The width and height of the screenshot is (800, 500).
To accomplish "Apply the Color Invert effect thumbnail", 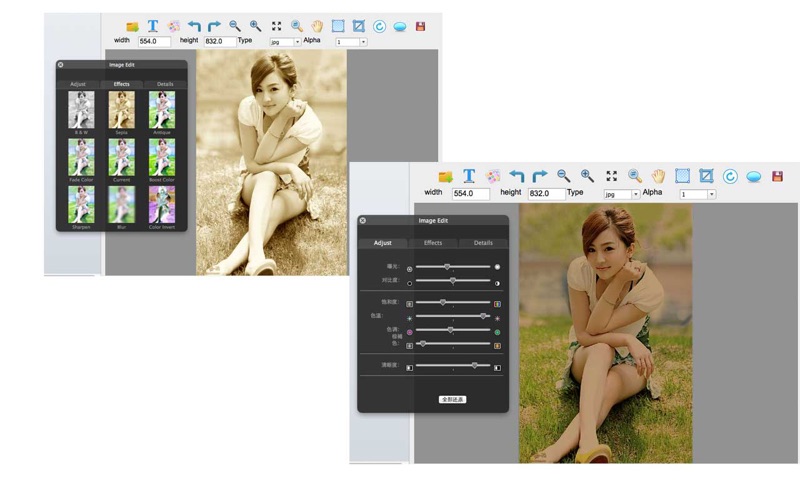I will pyautogui.click(x=162, y=205).
